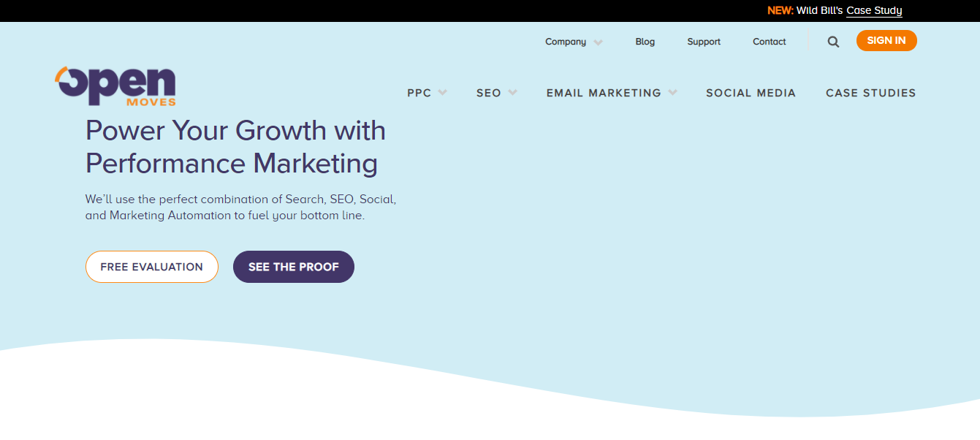The width and height of the screenshot is (980, 440).
Task: Click the See The Proof button
Action: pyautogui.click(x=294, y=267)
